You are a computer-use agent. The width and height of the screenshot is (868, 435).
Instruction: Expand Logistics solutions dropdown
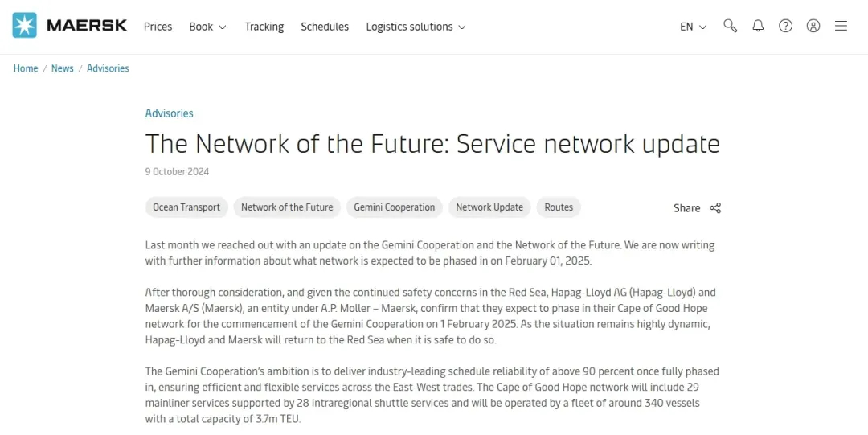pos(416,27)
